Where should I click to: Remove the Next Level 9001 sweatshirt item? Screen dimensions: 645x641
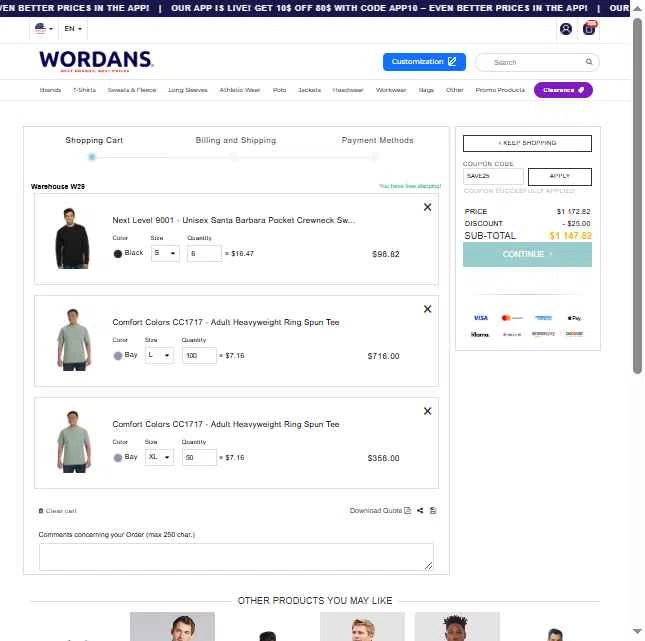[x=427, y=207]
